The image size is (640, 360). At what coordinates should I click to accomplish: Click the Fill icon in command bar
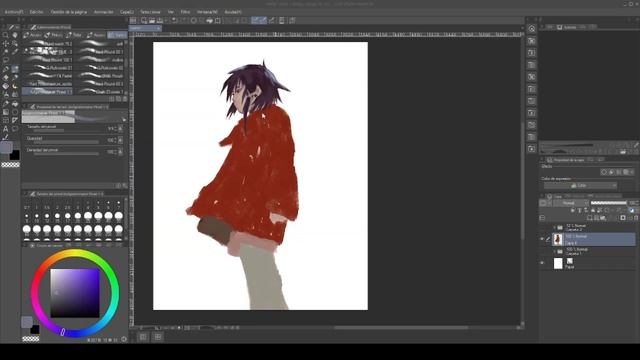pyautogui.click(x=210, y=20)
